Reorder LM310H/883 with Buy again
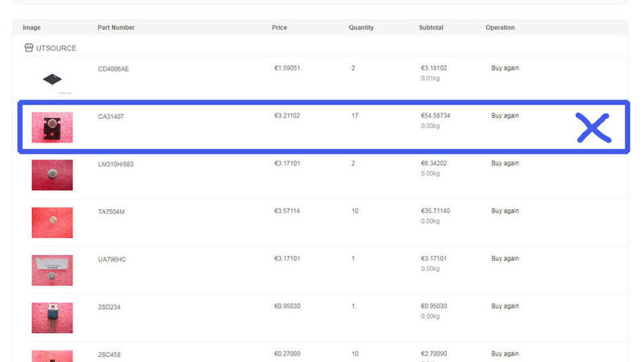The image size is (644, 362). pos(505,163)
